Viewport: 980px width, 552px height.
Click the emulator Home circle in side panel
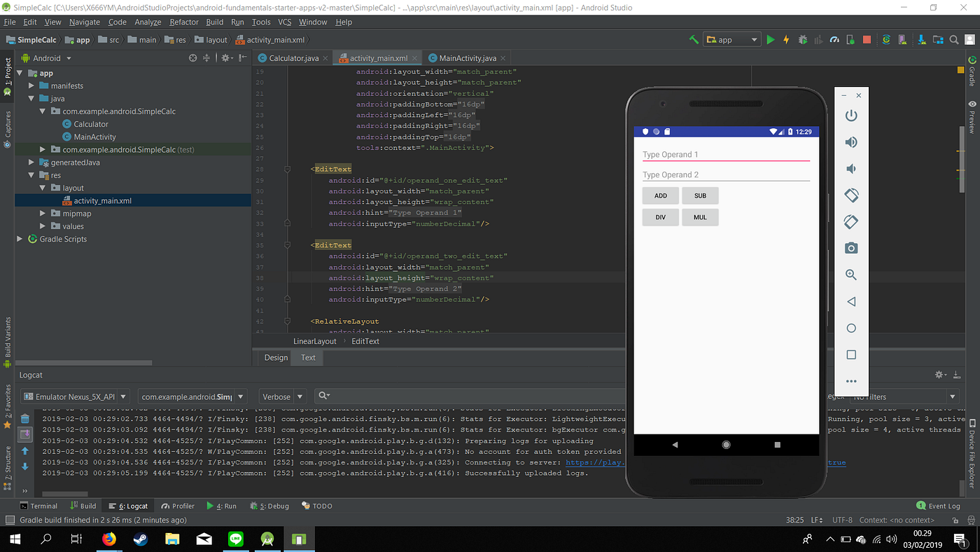(851, 328)
